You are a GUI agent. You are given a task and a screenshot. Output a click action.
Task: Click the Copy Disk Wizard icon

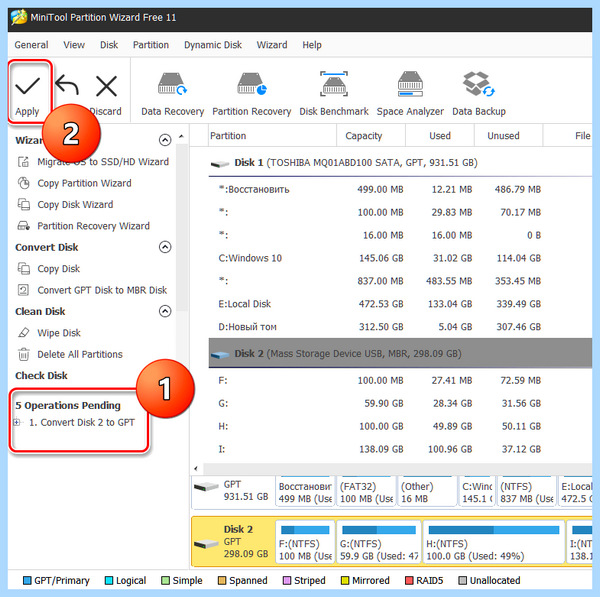pyautogui.click(x=23, y=205)
